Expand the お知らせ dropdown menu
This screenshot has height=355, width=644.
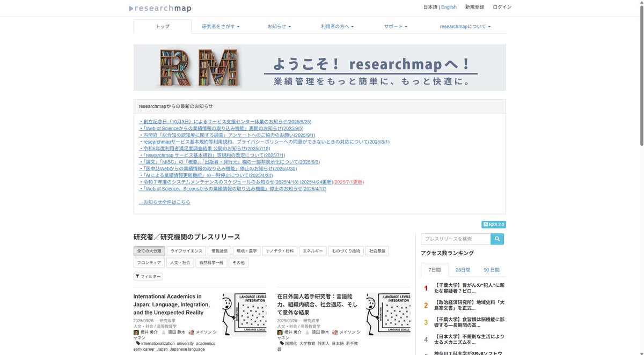point(279,26)
